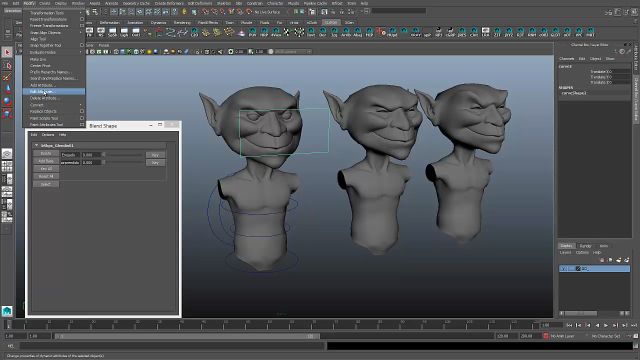This screenshot has width=640, height=360.
Task: Select curveShape1 under SHAPES
Action: coord(575,93)
